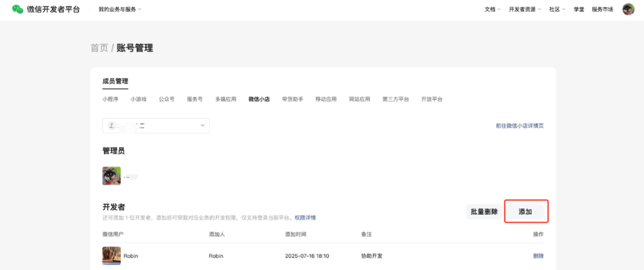Open the shop account selector dropdown

[x=156, y=126]
